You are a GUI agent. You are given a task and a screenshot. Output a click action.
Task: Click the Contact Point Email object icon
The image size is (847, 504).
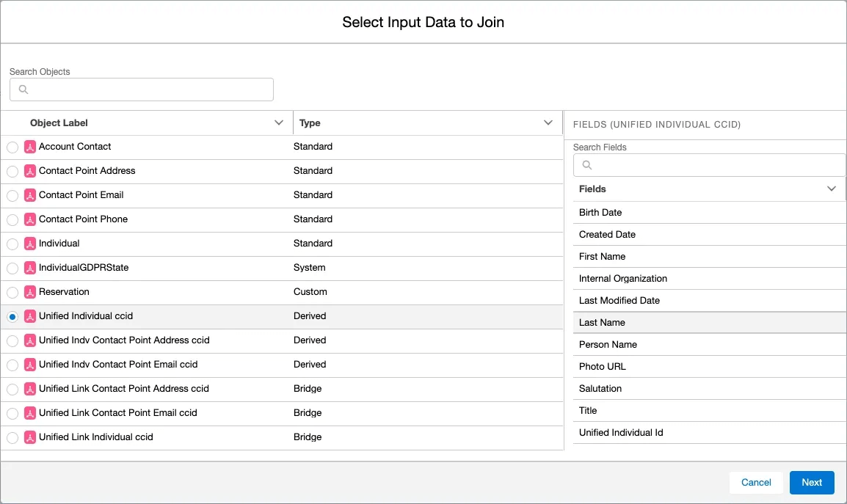point(30,194)
